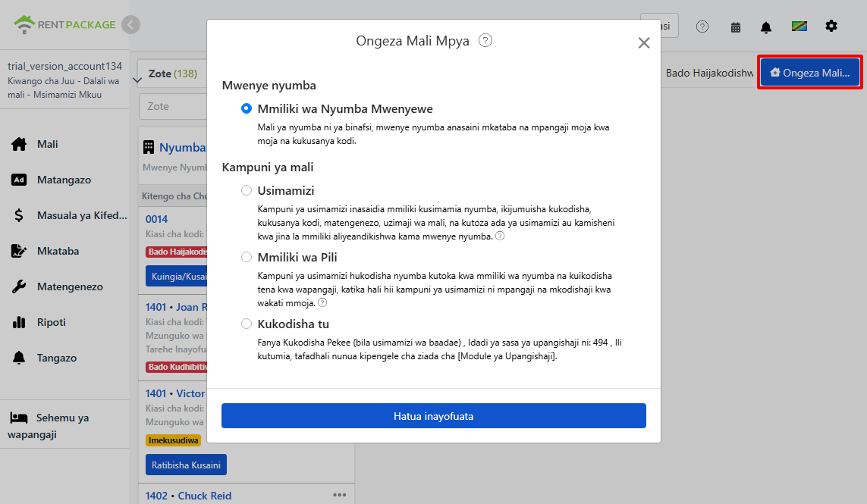Open Matangazo menu item
Screen dimensions: 867x504
64,180
